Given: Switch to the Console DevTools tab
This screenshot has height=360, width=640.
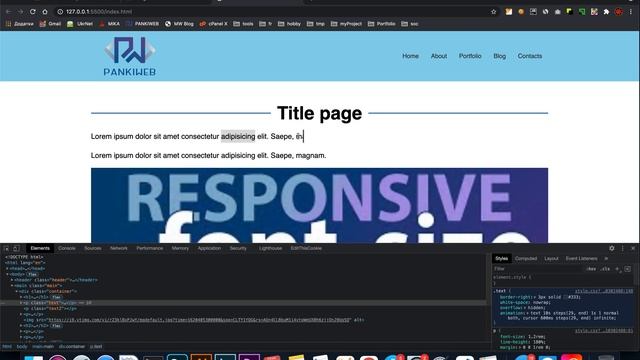Looking at the screenshot, I should [67, 248].
